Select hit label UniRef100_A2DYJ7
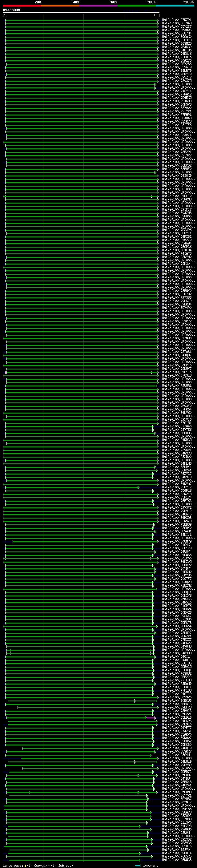Viewport: 197px width, 868px height. pyautogui.click(x=176, y=487)
